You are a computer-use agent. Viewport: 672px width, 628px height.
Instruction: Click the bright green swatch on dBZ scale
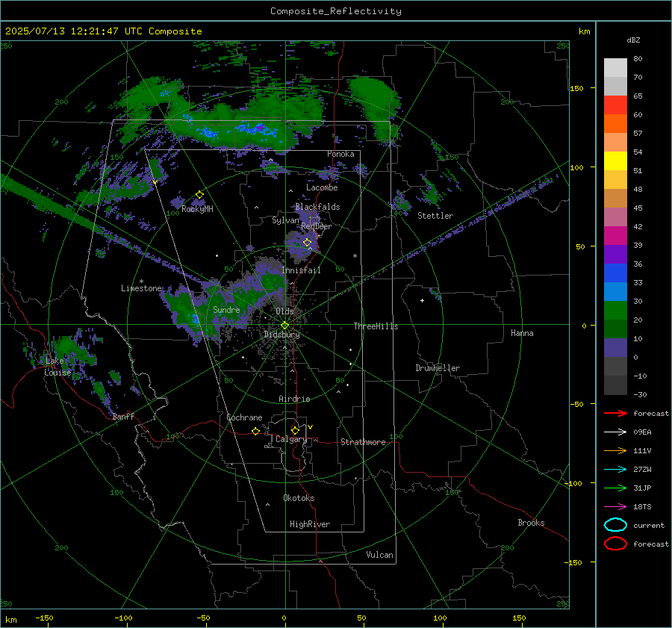[x=615, y=311]
